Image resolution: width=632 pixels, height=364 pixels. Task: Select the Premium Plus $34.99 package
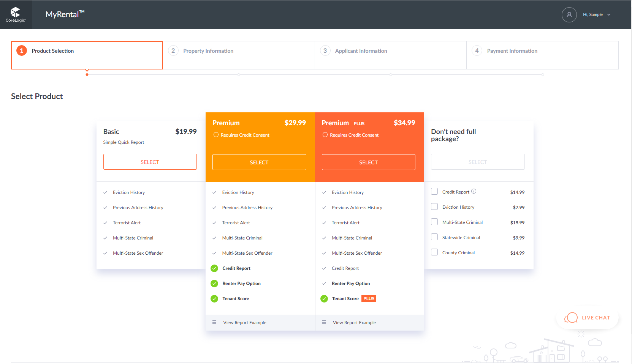(368, 162)
